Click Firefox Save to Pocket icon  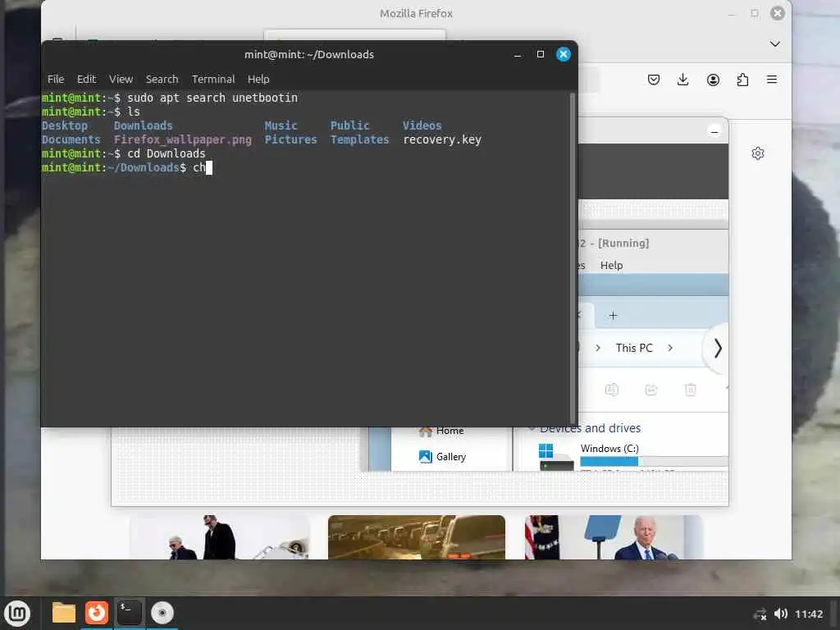pos(654,80)
